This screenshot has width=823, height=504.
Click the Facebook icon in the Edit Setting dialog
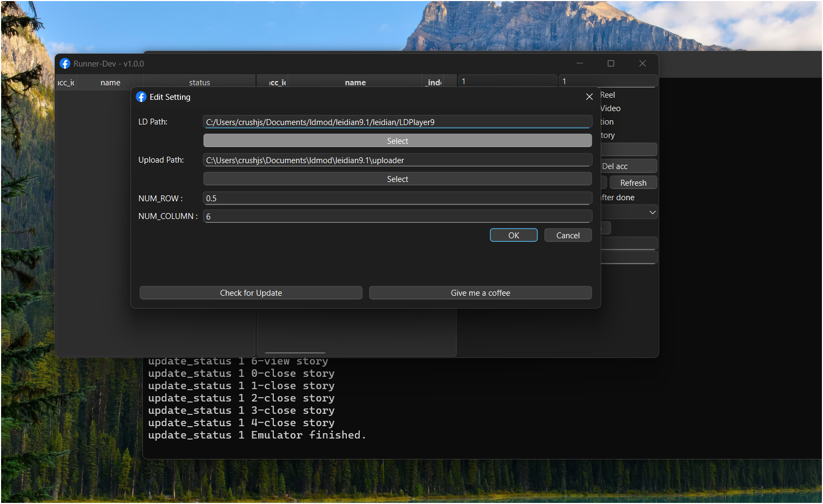tap(141, 97)
